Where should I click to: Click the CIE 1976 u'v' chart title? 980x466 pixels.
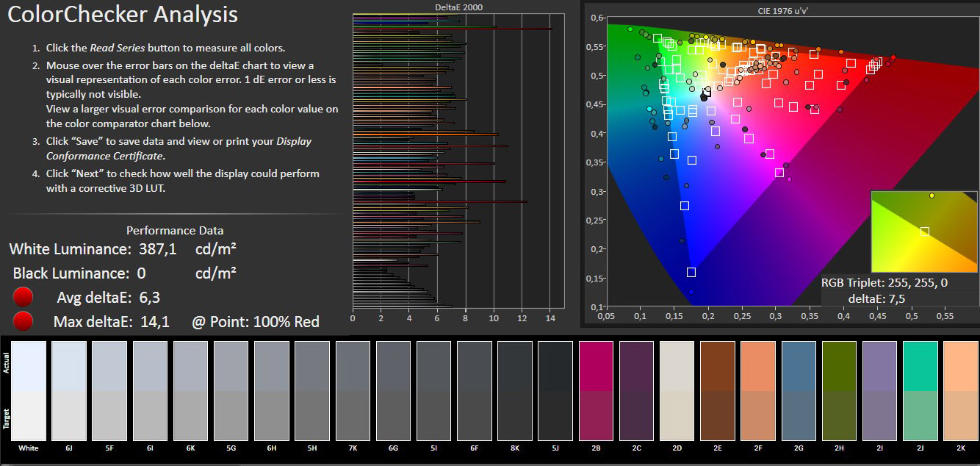(x=783, y=10)
